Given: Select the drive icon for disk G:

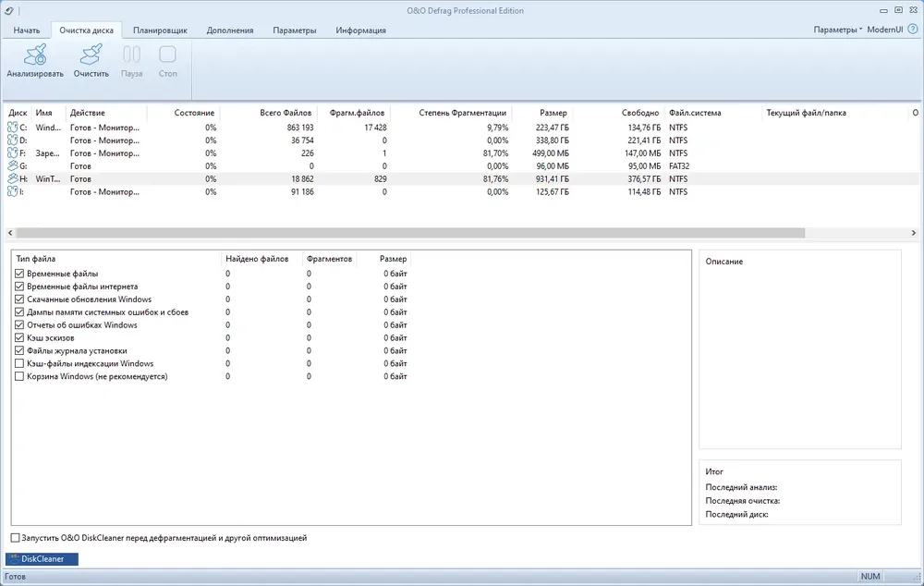Looking at the screenshot, I should (12, 166).
